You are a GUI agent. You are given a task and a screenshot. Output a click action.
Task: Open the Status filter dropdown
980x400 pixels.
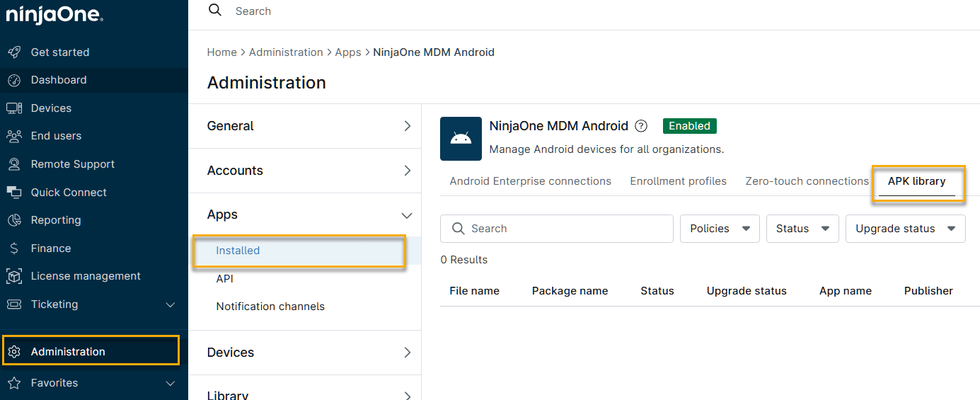[x=802, y=229]
